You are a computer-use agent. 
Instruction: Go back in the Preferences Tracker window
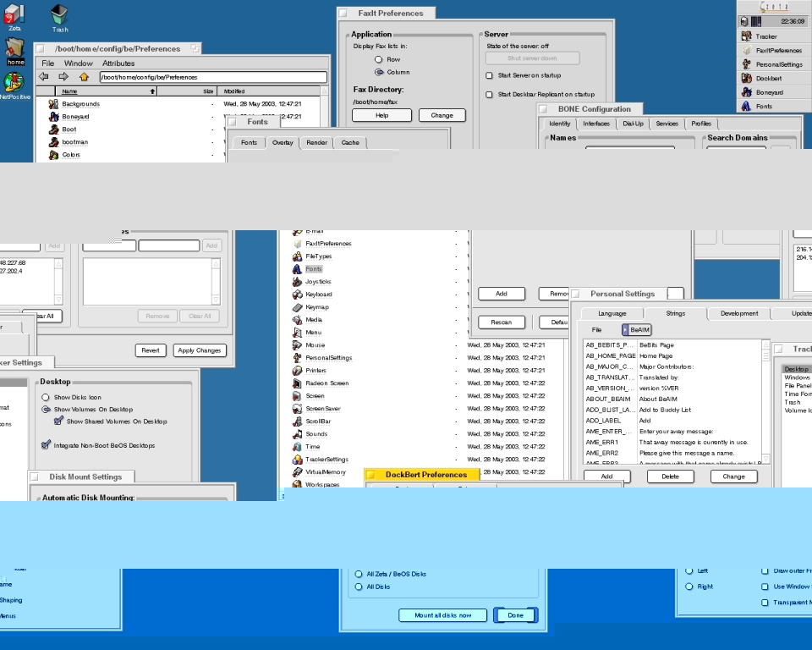(x=44, y=77)
